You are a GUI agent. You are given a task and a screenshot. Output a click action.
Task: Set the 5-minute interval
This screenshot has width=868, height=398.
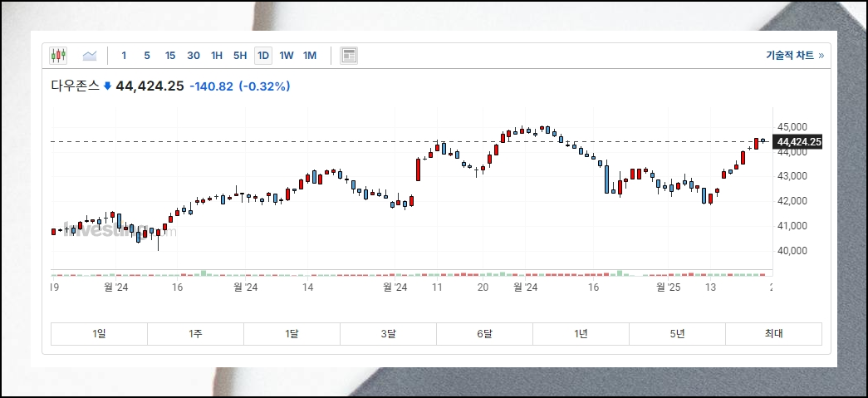point(147,56)
